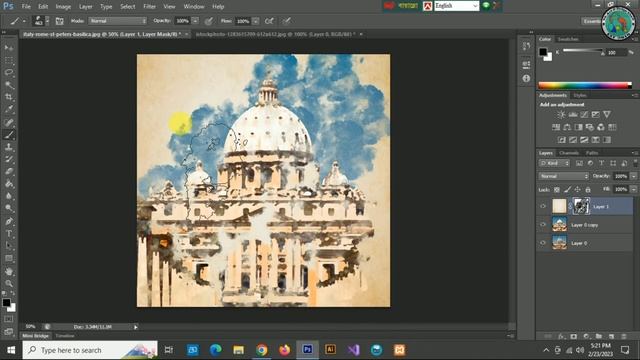Click the foreground color swatch in toolbox
Viewport: 640px width, 360px height.
click(x=6, y=302)
